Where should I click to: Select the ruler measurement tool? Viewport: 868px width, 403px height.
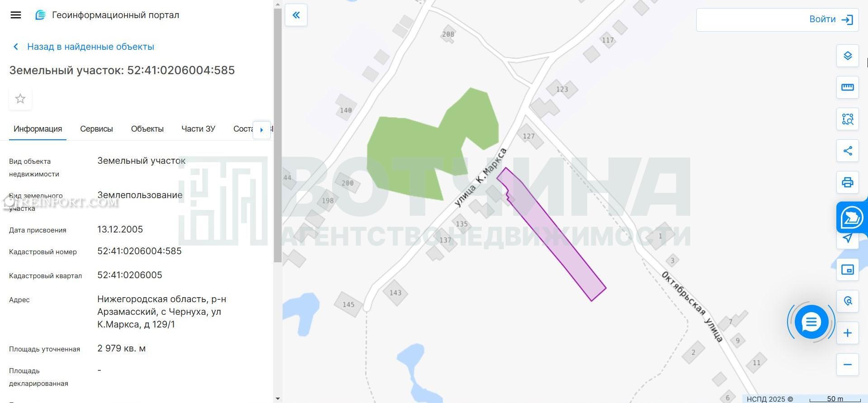[x=847, y=87]
